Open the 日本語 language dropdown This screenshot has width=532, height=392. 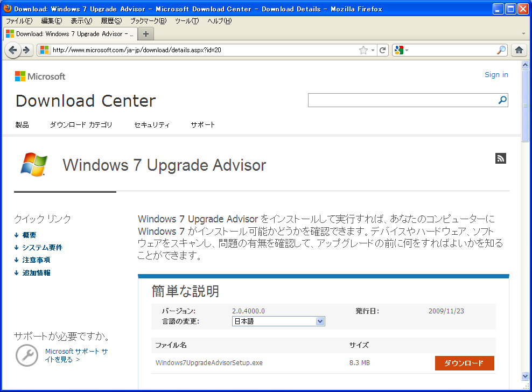(x=278, y=321)
